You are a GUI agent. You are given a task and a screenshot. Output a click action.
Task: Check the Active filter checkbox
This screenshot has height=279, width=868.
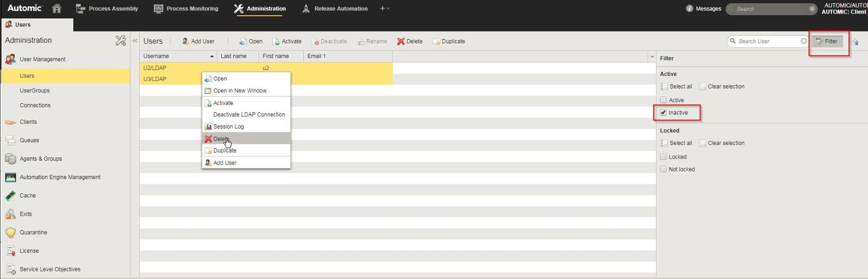coord(663,100)
